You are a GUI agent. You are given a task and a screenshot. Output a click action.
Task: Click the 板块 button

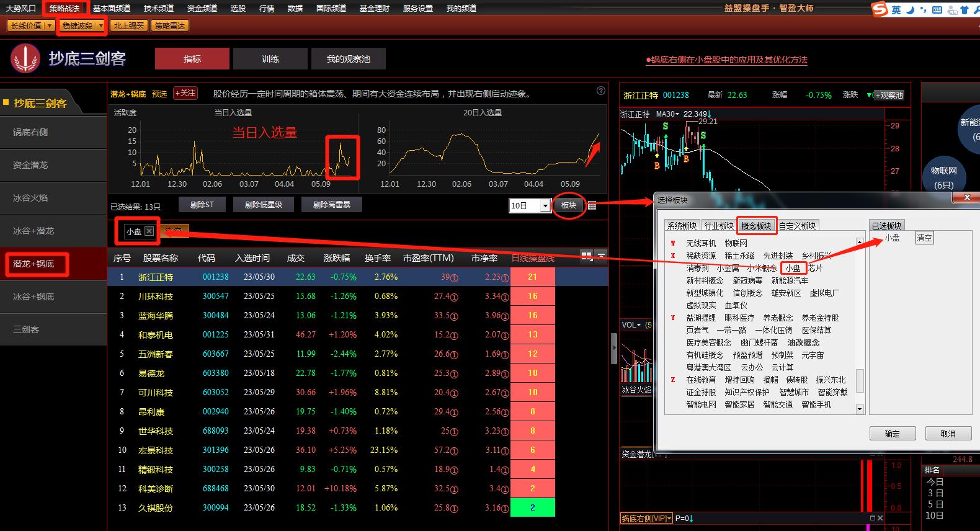pos(569,205)
